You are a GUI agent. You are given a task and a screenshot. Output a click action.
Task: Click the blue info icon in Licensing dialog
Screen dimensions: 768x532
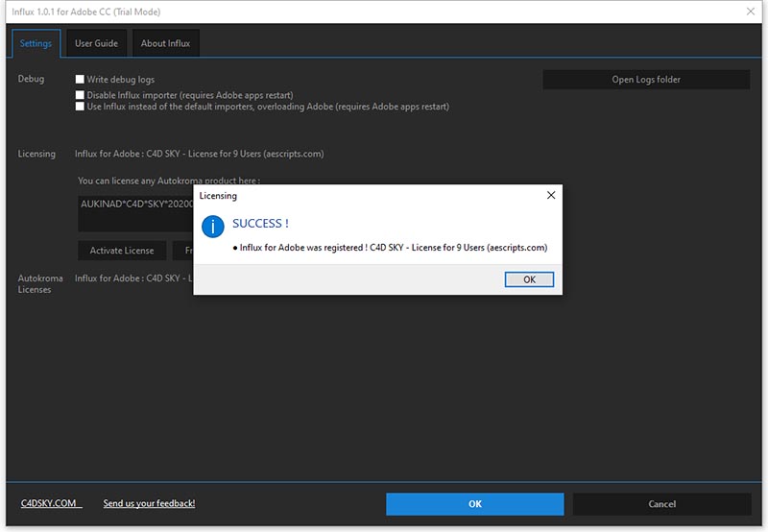212,227
